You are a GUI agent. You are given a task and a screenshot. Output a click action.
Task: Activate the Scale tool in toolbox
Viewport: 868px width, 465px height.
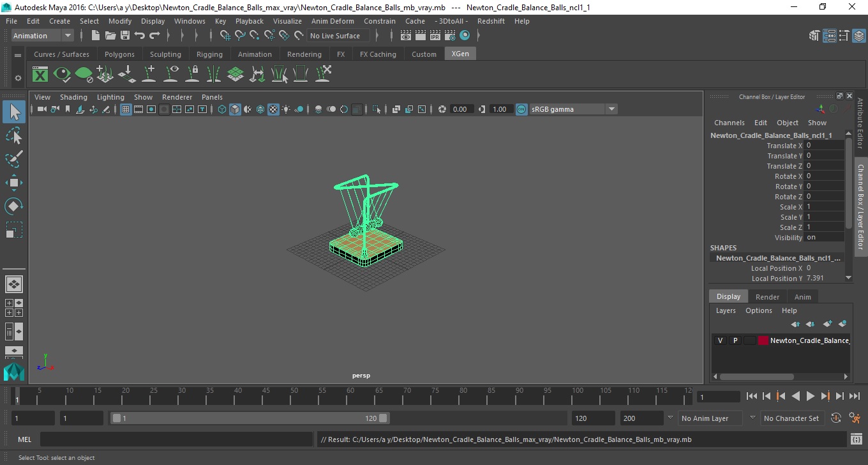click(14, 230)
